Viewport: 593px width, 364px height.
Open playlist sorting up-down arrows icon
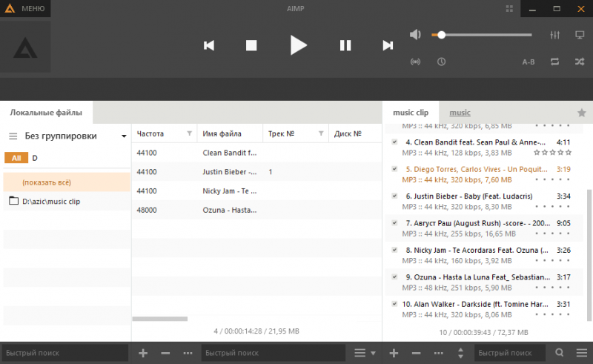(460, 353)
